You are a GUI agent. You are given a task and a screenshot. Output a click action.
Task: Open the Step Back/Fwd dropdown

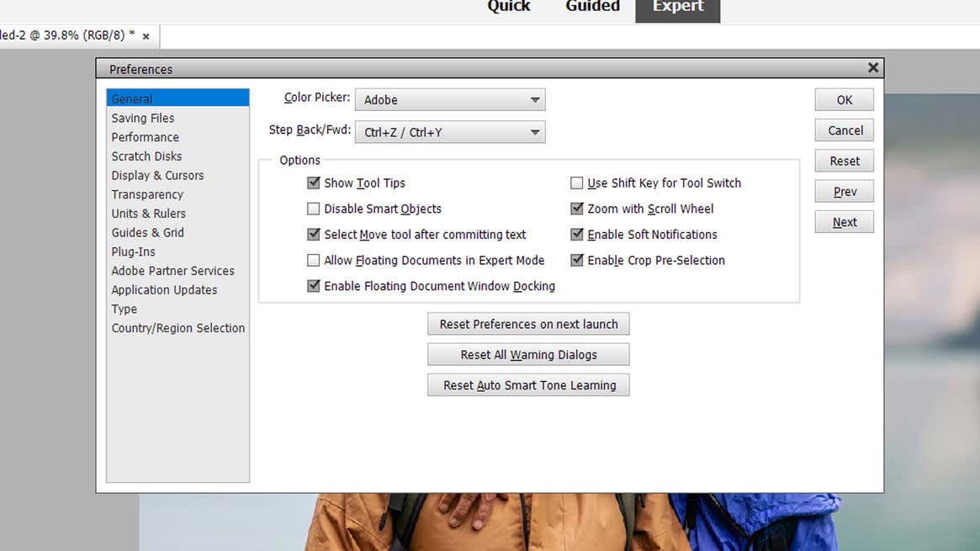(450, 132)
